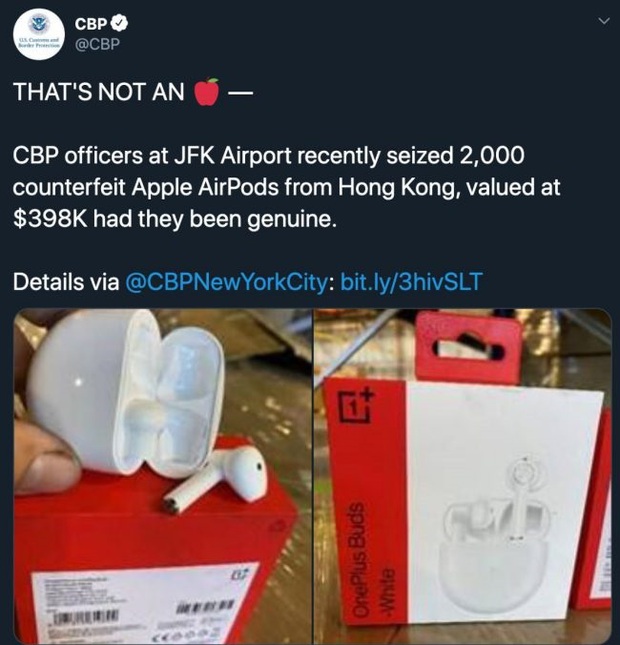Image resolution: width=620 pixels, height=645 pixels.
Task: Open the CBP display name
Action: tap(91, 23)
